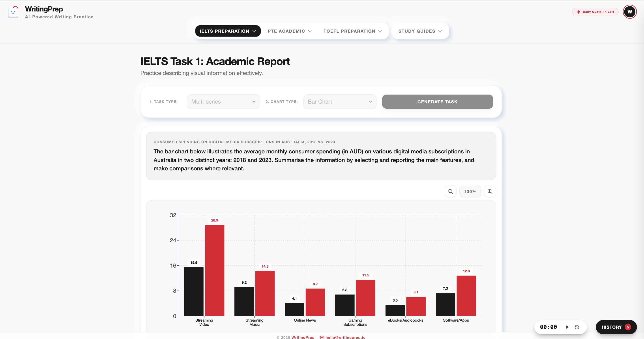Click the Daily Quota 4 Left badge

click(595, 12)
